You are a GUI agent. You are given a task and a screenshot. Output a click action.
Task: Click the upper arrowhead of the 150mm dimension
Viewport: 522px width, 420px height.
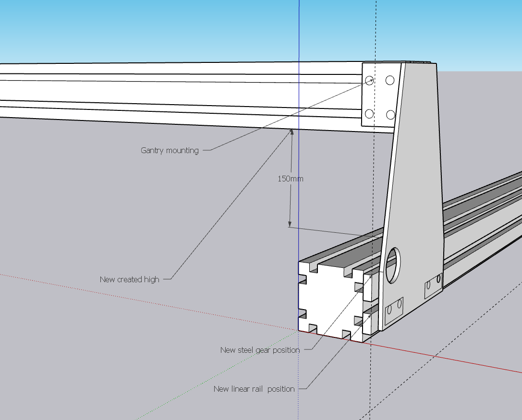pyautogui.click(x=291, y=132)
